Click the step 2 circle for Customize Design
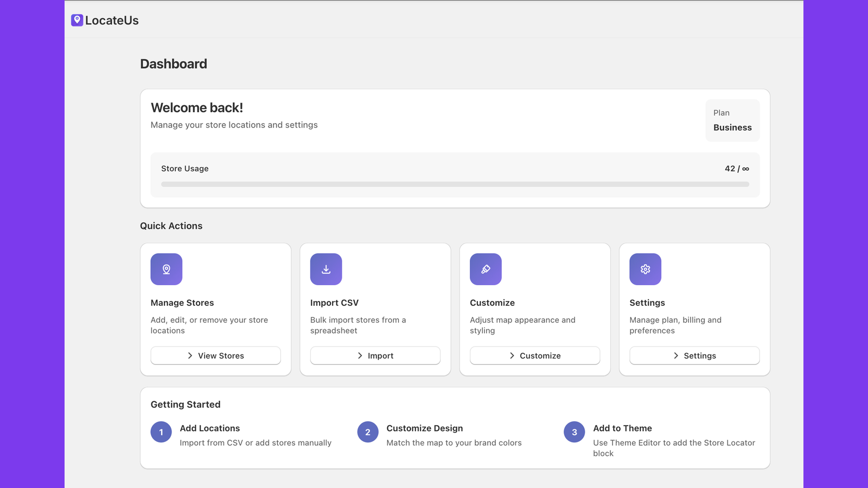 (368, 432)
